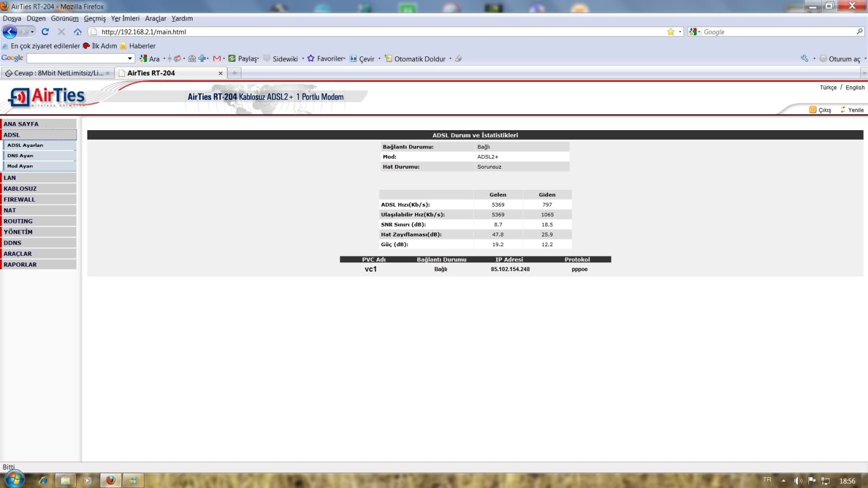Viewport: 868px width, 488px height.
Task: Open Firefox from the Windows taskbar
Action: [111, 480]
